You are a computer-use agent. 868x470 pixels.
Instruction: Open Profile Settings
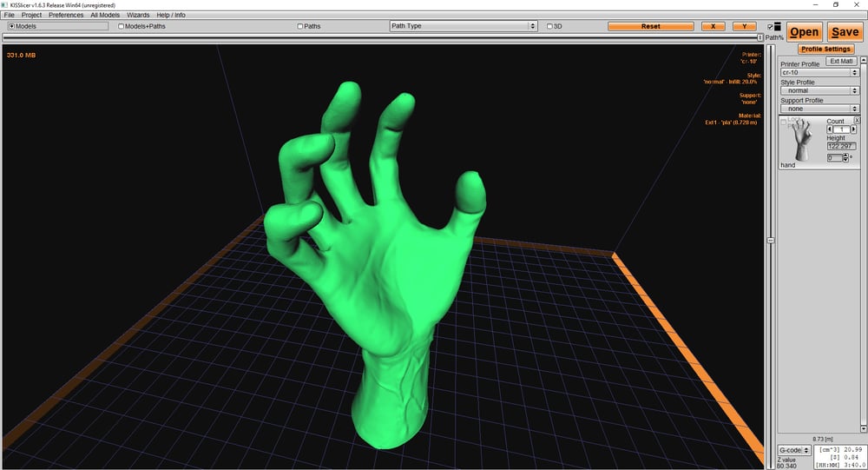(x=825, y=49)
